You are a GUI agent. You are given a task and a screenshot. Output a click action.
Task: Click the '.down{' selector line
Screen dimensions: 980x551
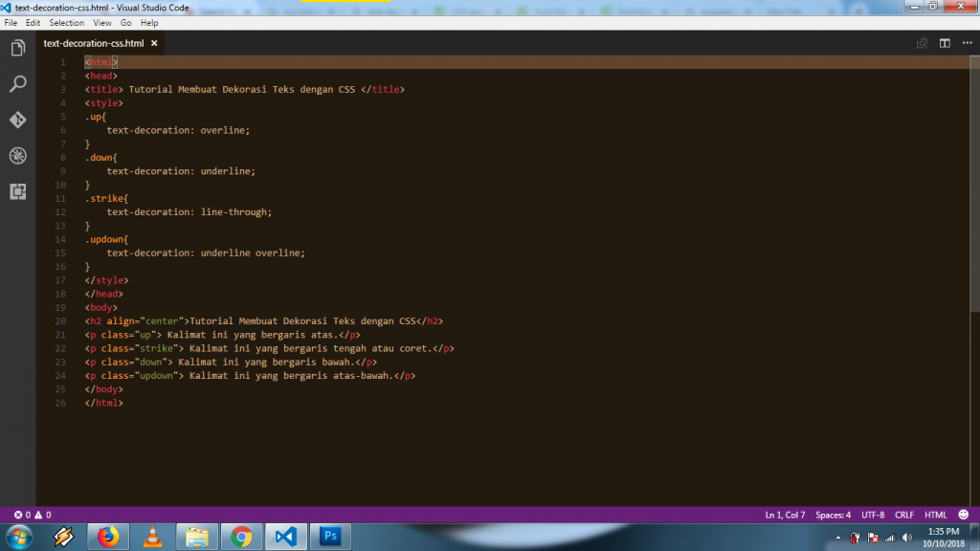[100, 158]
